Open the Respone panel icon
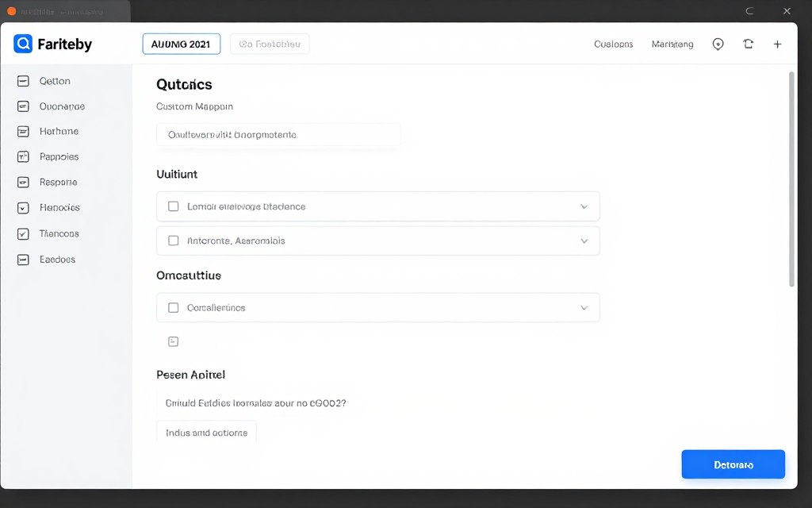The height and width of the screenshot is (508, 812). [x=25, y=182]
